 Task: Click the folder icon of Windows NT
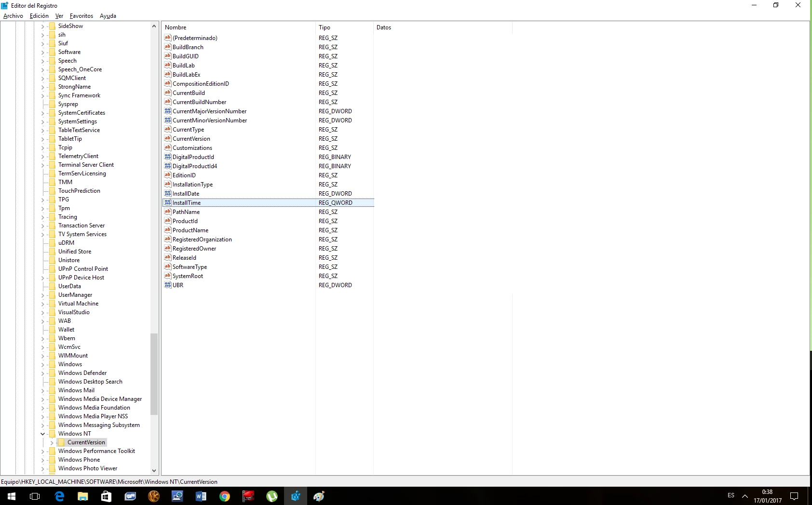[52, 434]
